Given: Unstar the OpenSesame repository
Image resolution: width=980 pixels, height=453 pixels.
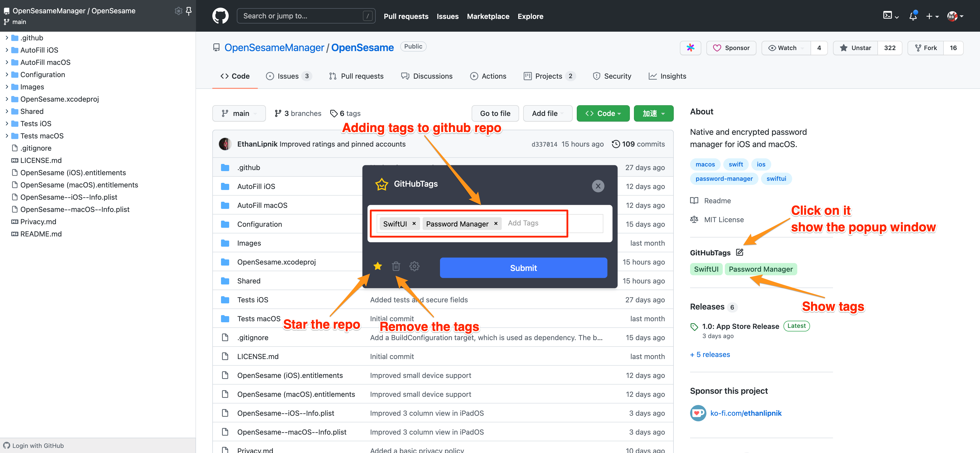Looking at the screenshot, I should coord(856,48).
